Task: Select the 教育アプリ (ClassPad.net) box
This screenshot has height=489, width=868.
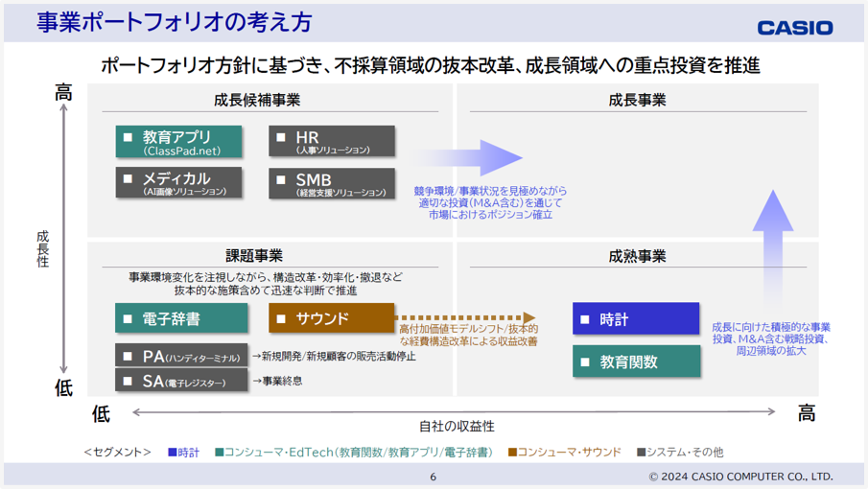Action: pyautogui.click(x=178, y=142)
